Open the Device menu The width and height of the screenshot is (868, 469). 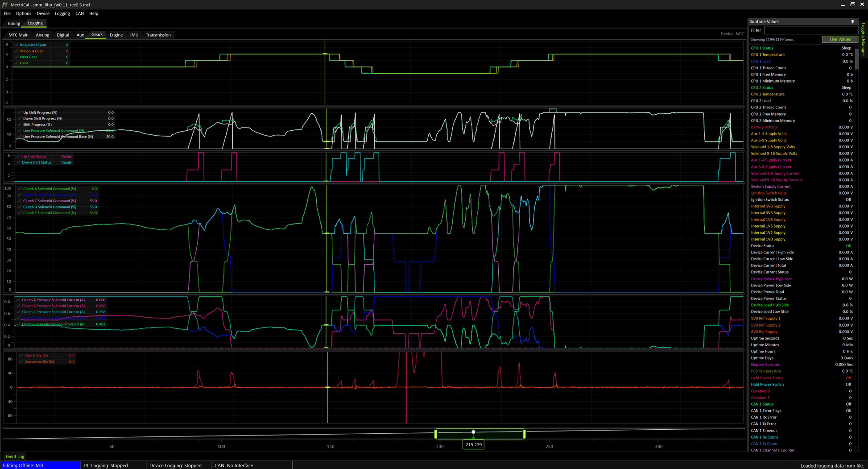click(x=43, y=13)
